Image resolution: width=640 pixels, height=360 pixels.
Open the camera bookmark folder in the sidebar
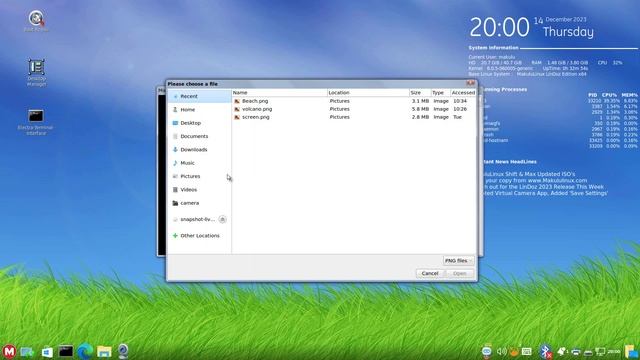pos(199,203)
